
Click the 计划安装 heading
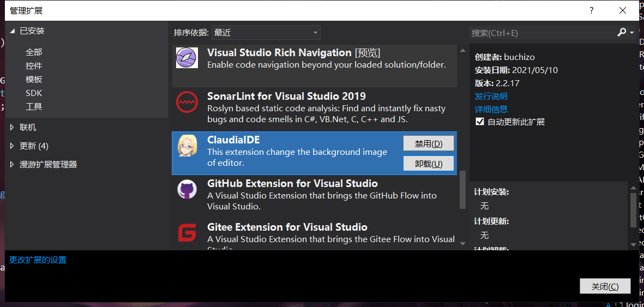(491, 192)
